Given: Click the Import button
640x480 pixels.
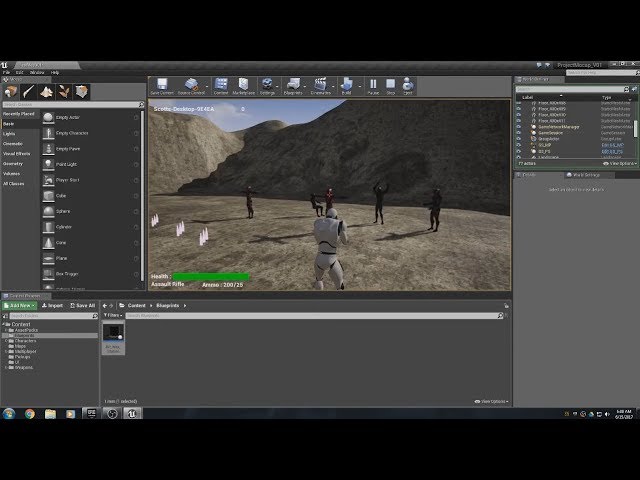Looking at the screenshot, I should tap(52, 306).
